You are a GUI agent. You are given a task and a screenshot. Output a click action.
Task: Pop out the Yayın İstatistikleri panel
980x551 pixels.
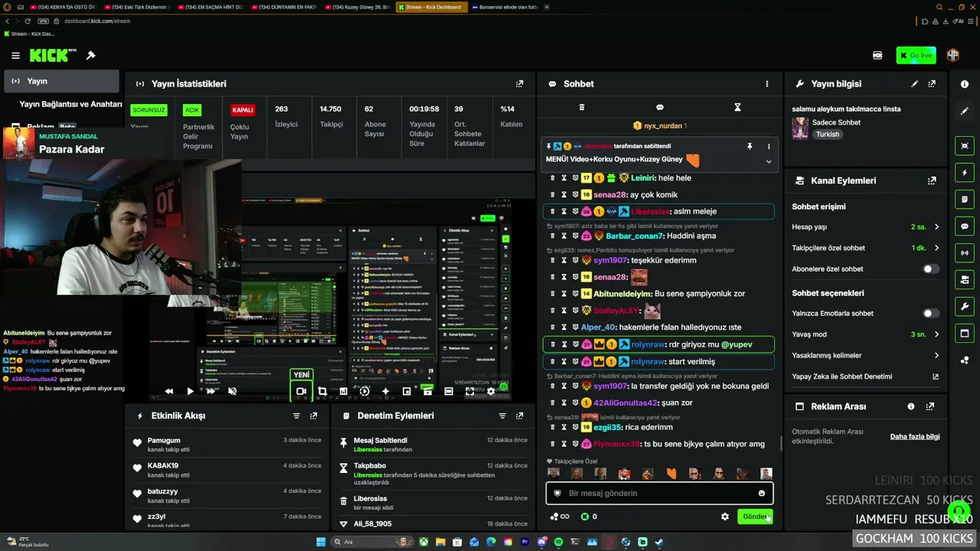[520, 83]
